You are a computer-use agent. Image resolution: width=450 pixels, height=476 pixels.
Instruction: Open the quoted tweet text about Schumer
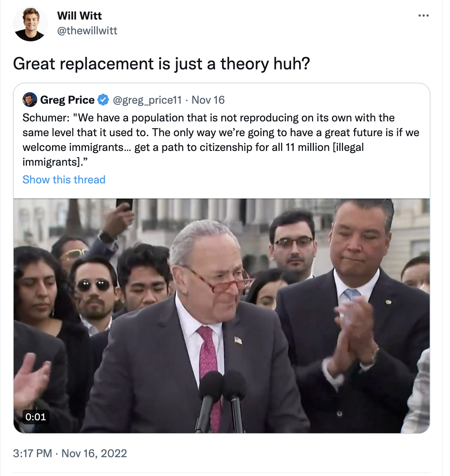point(221,140)
